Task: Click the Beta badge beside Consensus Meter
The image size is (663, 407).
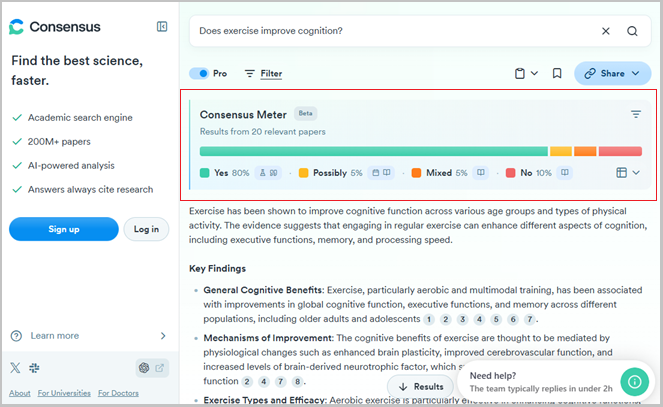Action: coord(305,113)
